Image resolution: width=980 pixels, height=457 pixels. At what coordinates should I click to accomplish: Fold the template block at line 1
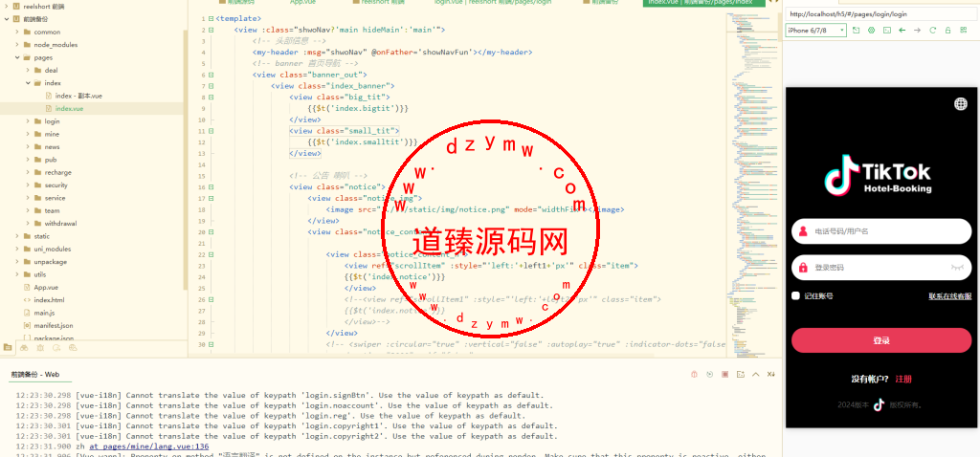(211, 19)
